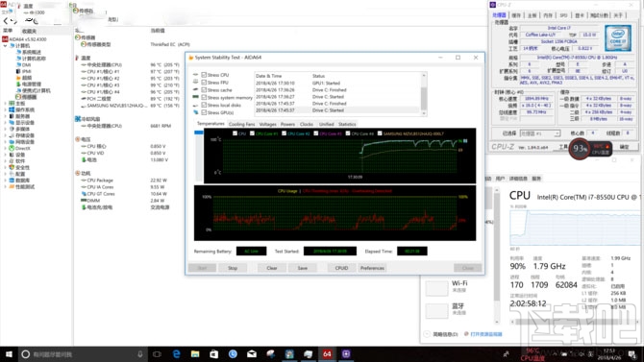The image size is (644, 362).
Task: Click the Stop button in stability test
Action: [x=233, y=268]
